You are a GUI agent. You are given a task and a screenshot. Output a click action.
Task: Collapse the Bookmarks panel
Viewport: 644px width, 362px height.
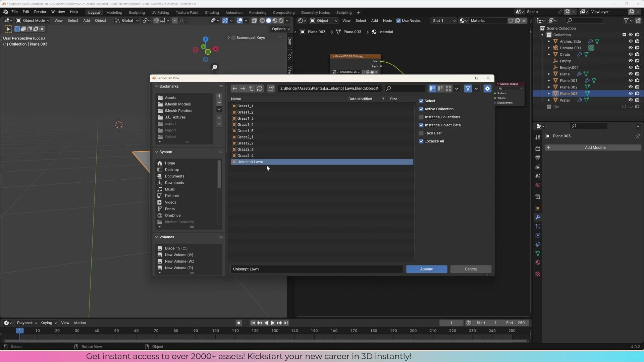[x=156, y=86]
